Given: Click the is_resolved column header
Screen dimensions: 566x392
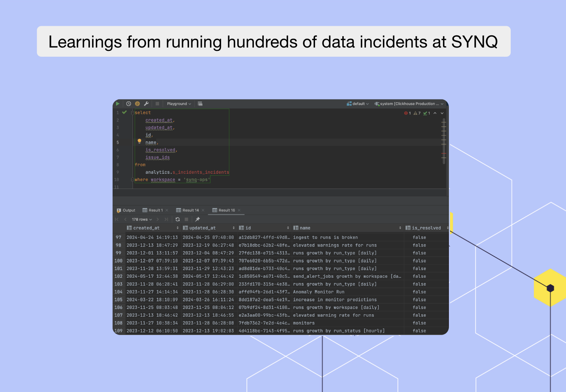Looking at the screenshot, I should click(x=426, y=228).
